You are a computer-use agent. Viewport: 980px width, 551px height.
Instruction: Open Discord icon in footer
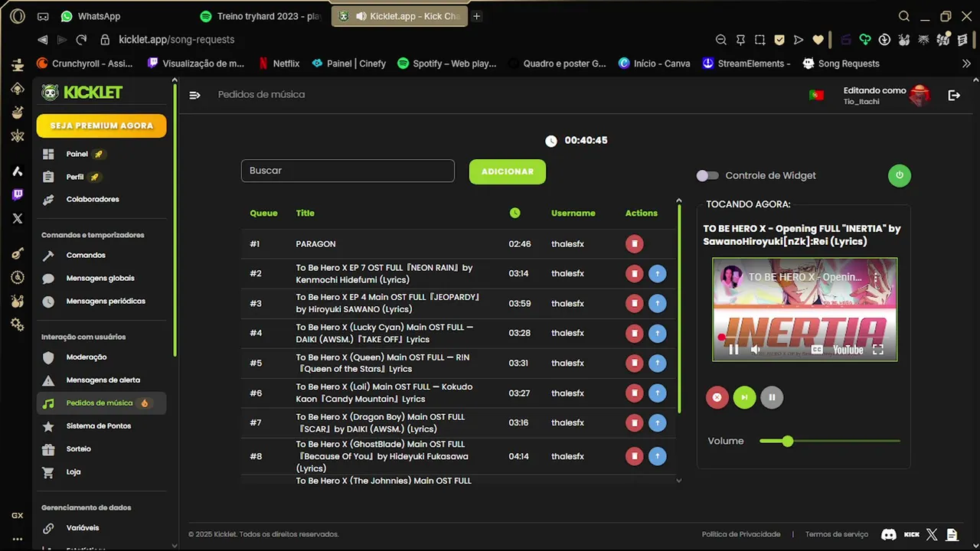(889, 534)
